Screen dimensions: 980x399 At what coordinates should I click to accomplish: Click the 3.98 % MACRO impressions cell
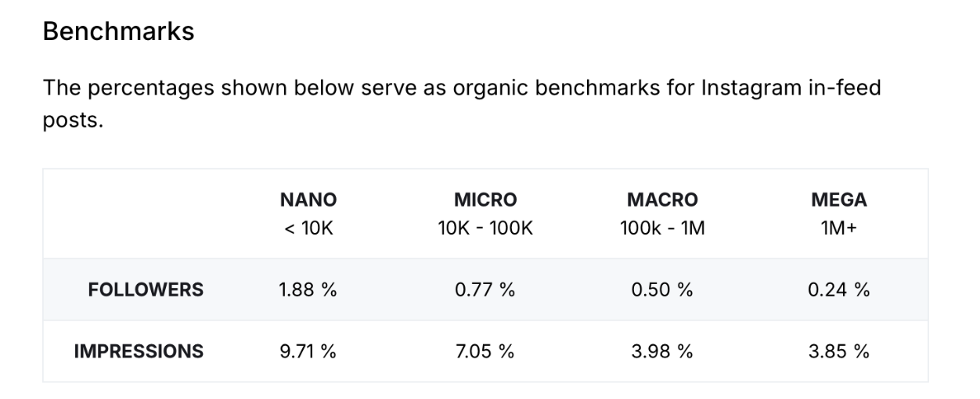[662, 351]
